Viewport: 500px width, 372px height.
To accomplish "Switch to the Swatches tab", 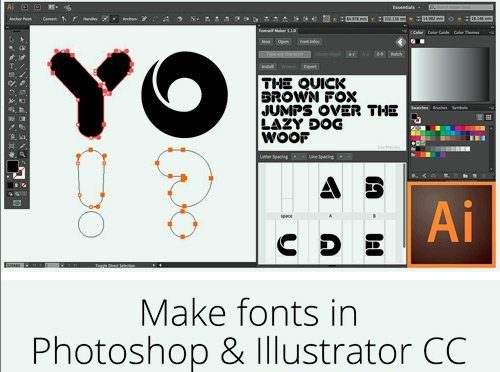I will 419,108.
